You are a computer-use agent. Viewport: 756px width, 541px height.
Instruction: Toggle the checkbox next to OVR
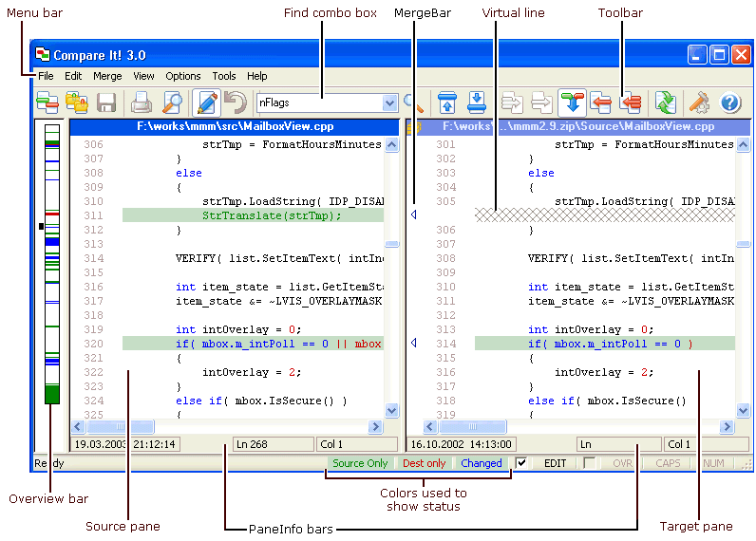click(x=589, y=463)
